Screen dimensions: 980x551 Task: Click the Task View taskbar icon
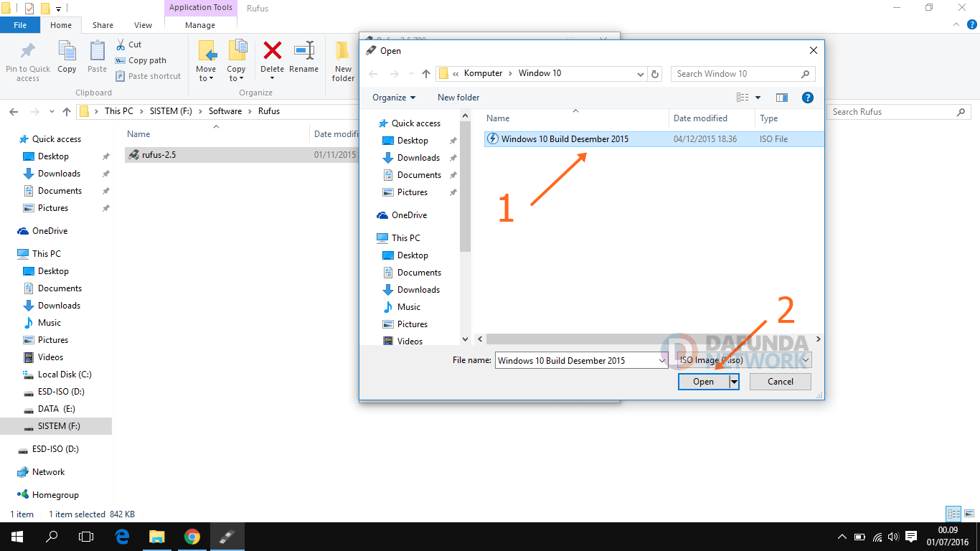[86, 537]
